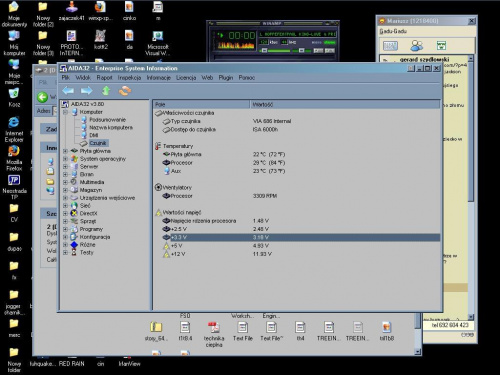
Task: Expand the Urządzenia wejściowe tree node
Action: (x=66, y=198)
